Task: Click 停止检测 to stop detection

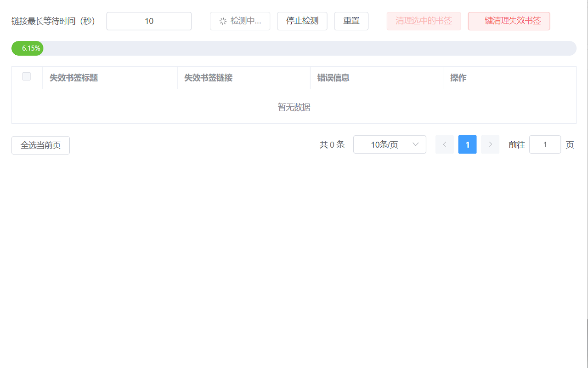Action: (x=302, y=21)
